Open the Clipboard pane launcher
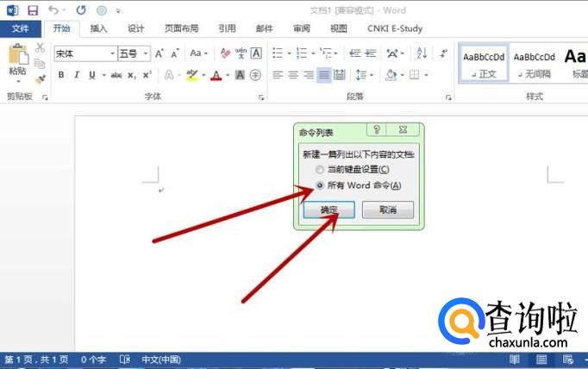Viewport: 588px width, 369px height. click(x=45, y=97)
